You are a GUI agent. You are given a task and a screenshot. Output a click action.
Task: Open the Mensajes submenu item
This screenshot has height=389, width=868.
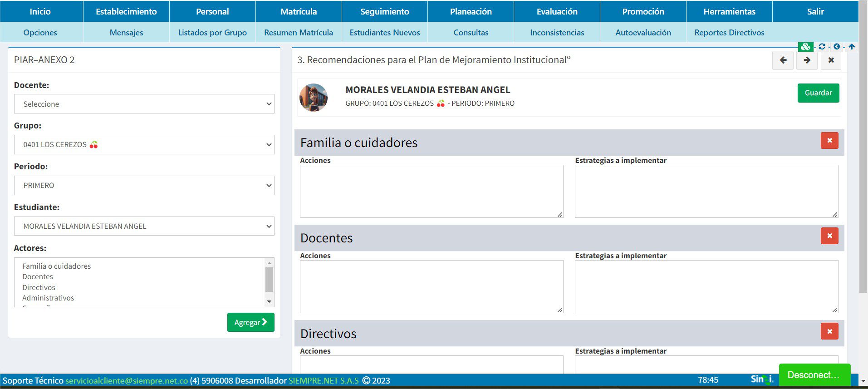pyautogui.click(x=126, y=32)
